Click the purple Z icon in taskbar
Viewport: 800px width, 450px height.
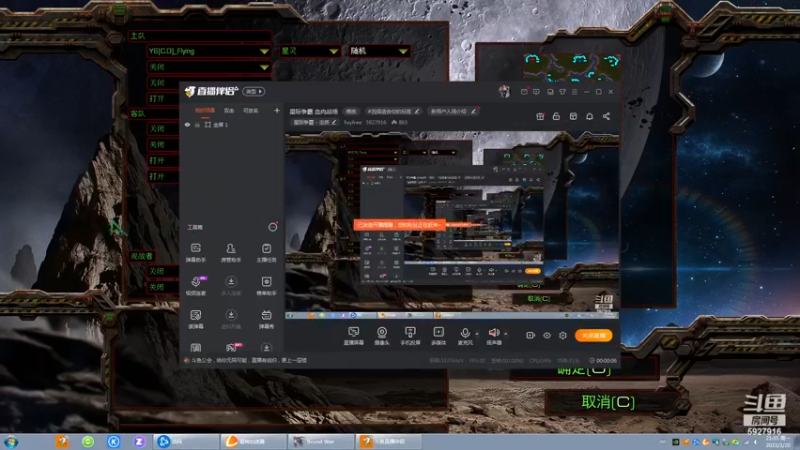click(x=139, y=441)
